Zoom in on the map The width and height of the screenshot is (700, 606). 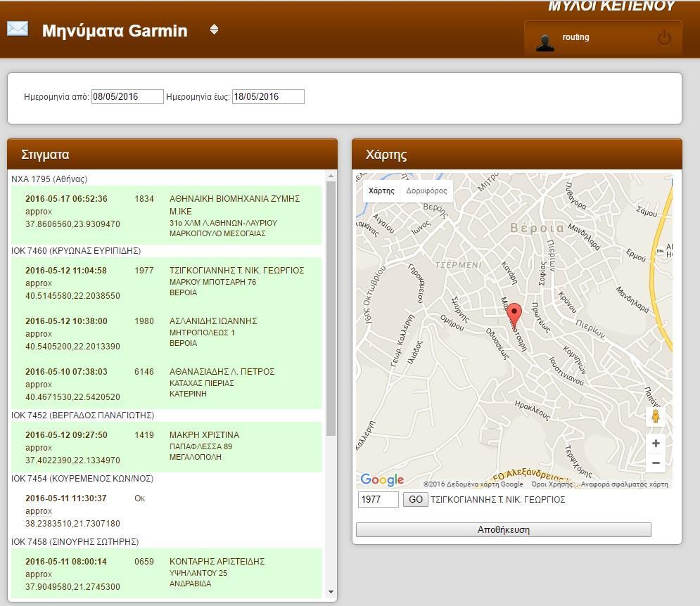(656, 443)
